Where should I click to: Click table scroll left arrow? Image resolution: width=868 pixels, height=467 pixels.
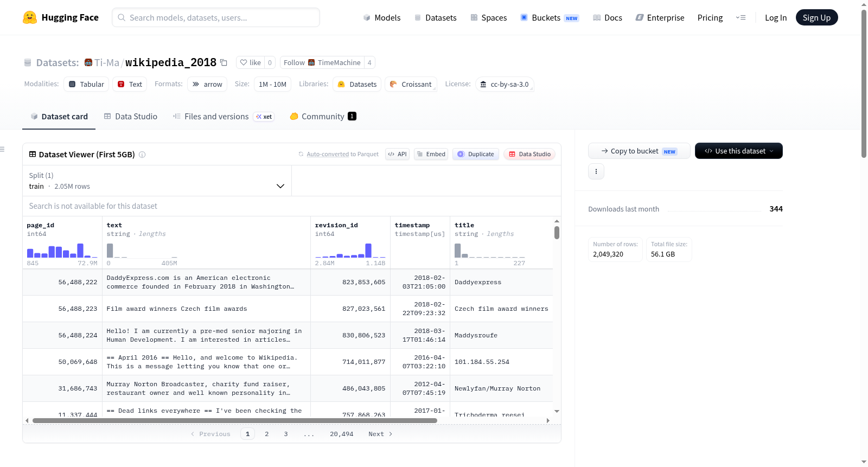click(x=27, y=420)
